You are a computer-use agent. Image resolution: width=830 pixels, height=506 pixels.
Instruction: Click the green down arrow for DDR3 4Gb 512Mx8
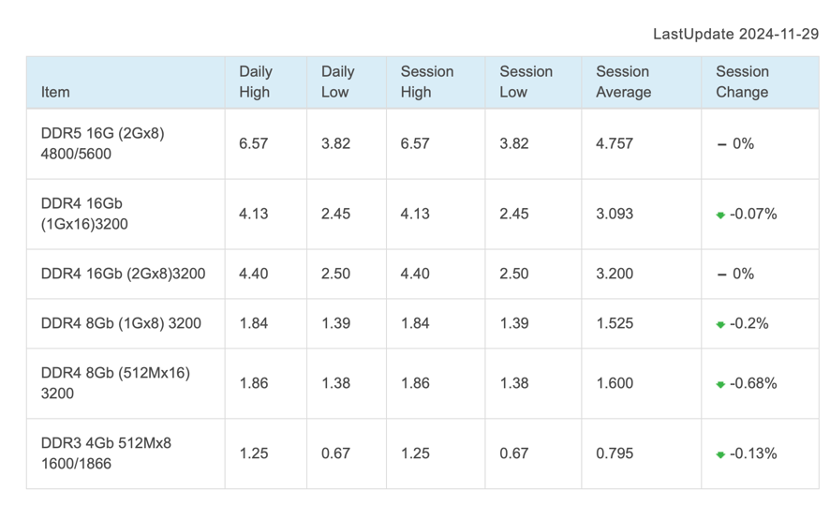tap(721, 455)
